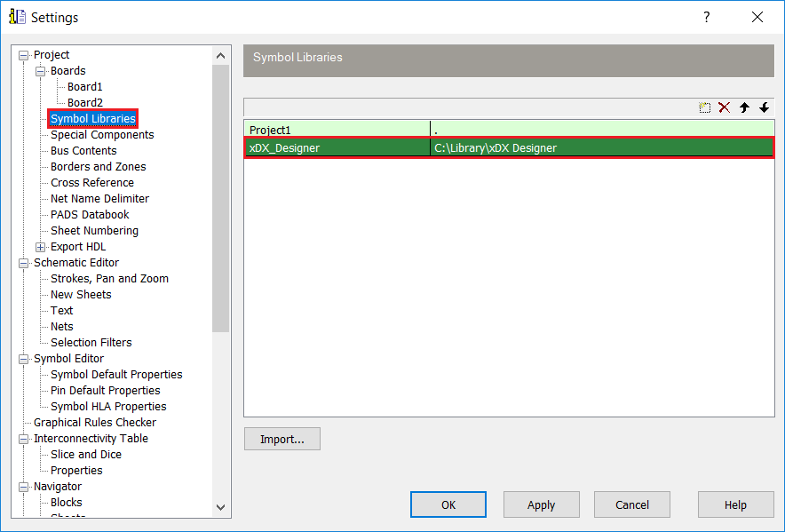
Task: Click path C:\Library\xDX Designer
Action: click(x=602, y=147)
